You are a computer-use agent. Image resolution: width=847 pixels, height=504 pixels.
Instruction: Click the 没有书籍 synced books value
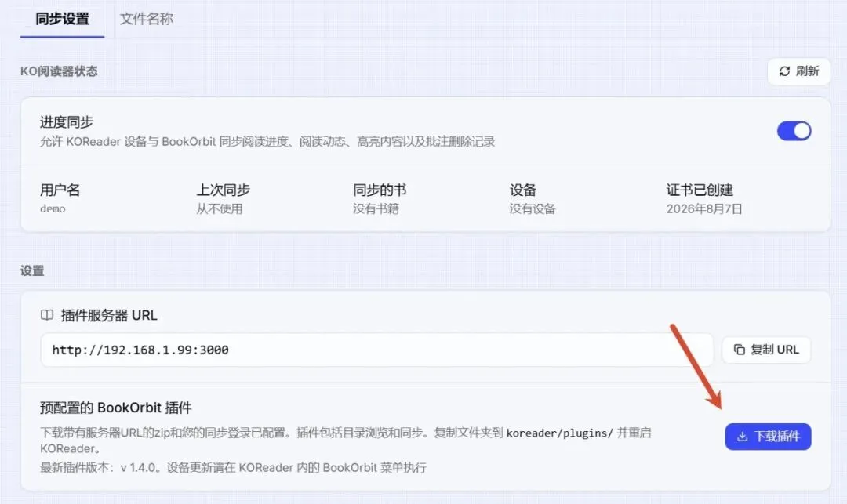[376, 208]
